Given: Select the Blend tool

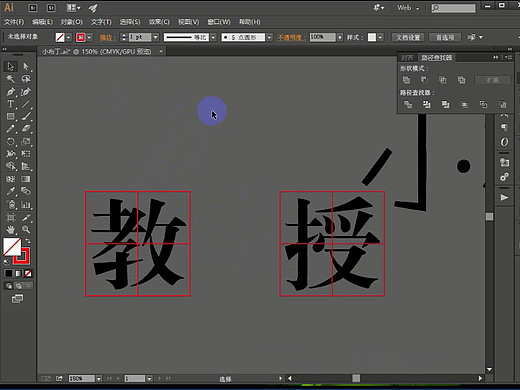Looking at the screenshot, I should (26, 191).
